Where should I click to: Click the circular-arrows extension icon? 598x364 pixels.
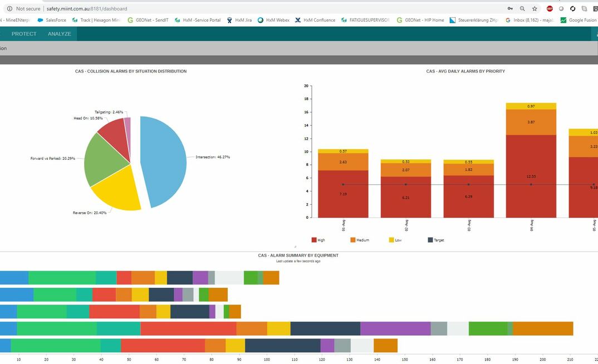point(572,9)
